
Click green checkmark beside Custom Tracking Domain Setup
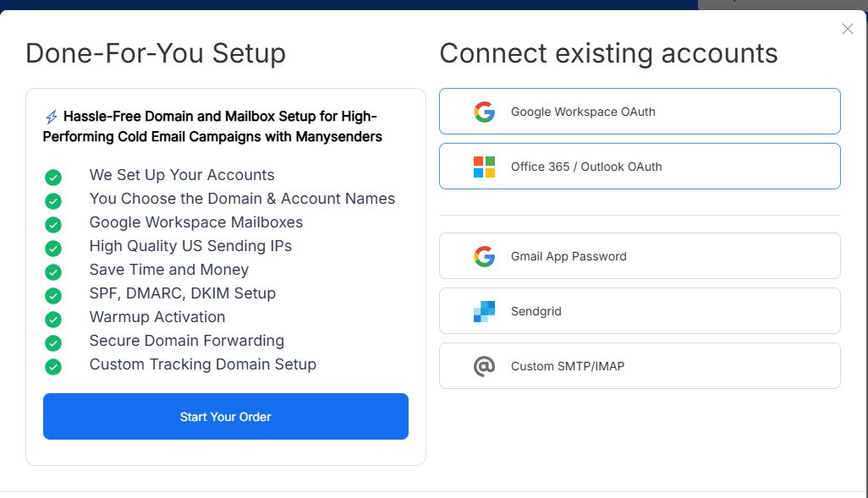[x=53, y=367]
